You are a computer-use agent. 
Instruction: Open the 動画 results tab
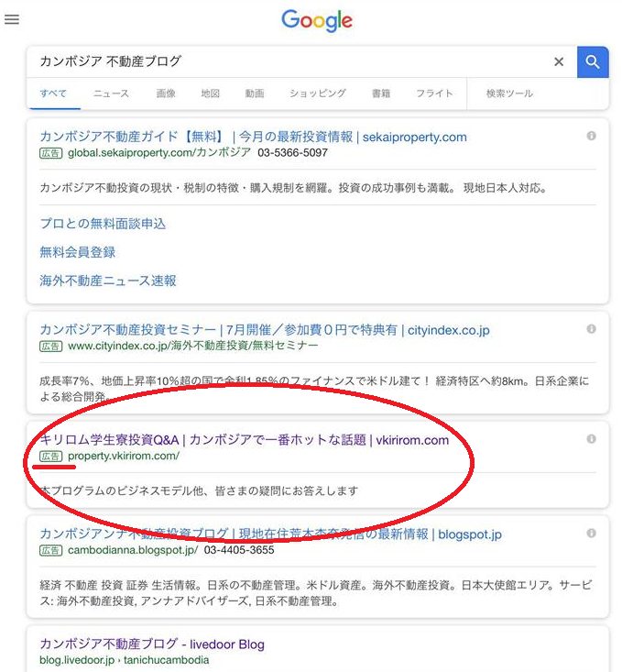[x=255, y=94]
